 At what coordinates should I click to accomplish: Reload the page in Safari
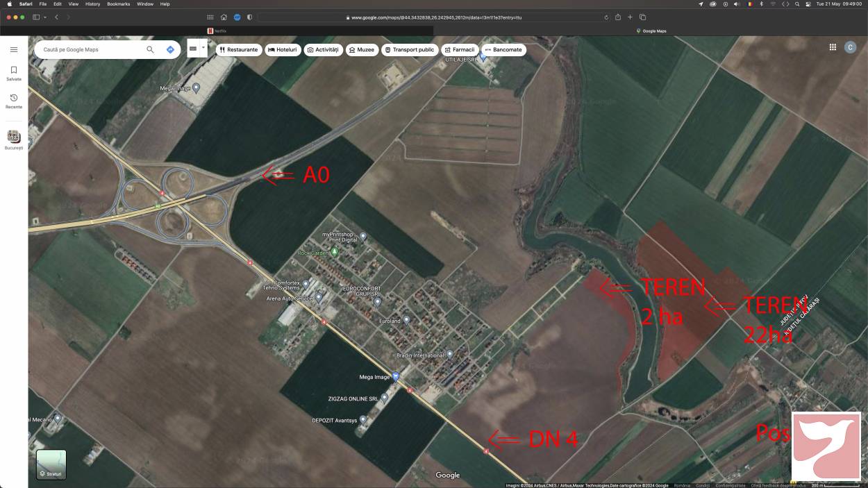click(606, 17)
